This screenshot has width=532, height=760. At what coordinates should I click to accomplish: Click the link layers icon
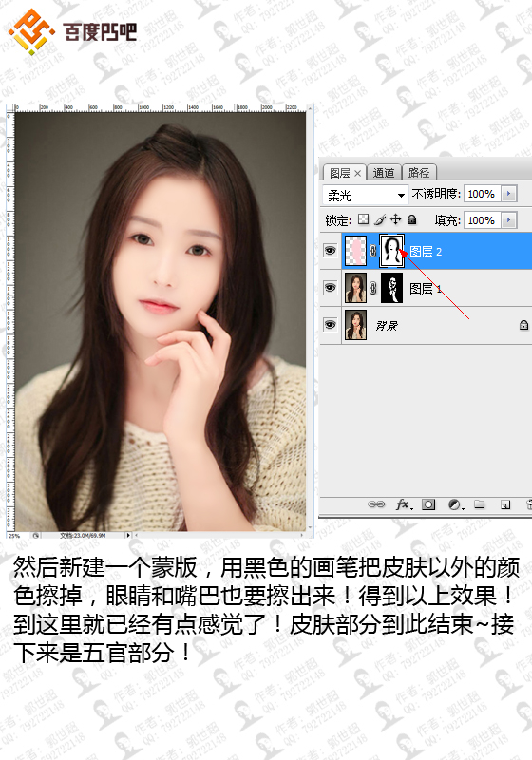[376, 504]
